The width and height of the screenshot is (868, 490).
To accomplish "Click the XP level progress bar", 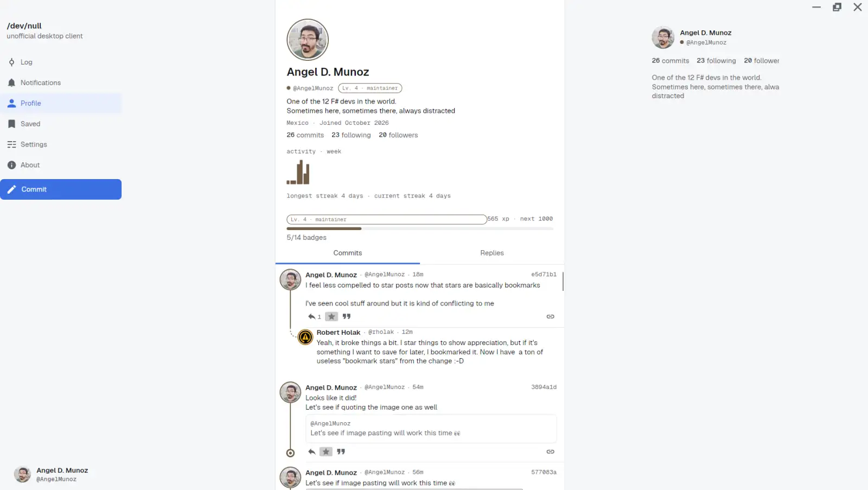I will point(420,228).
